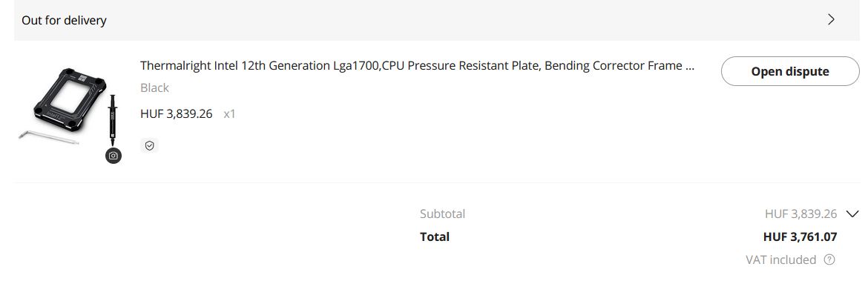This screenshot has height=281, width=868.
Task: Click the shield guarantee badge icon
Action: [149, 145]
